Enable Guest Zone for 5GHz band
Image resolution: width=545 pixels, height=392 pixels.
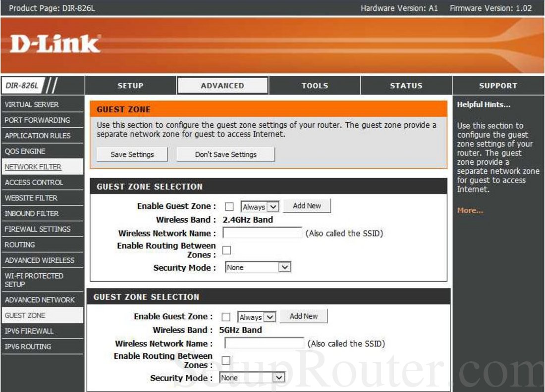[x=226, y=316]
